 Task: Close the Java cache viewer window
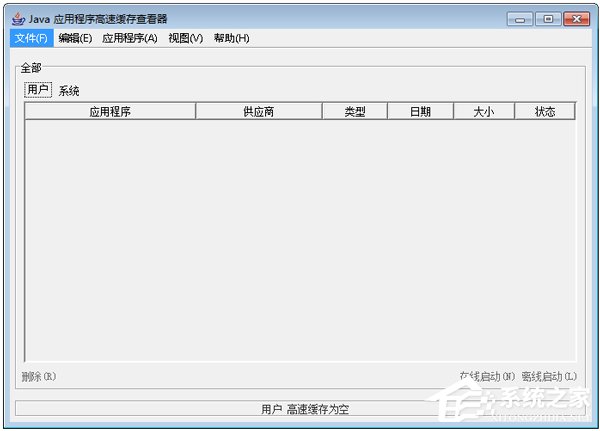576,19
